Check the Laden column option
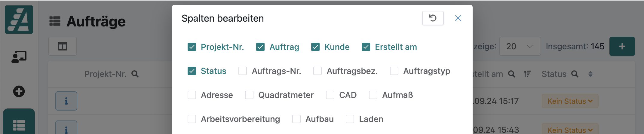644x134 pixels. (x=350, y=119)
